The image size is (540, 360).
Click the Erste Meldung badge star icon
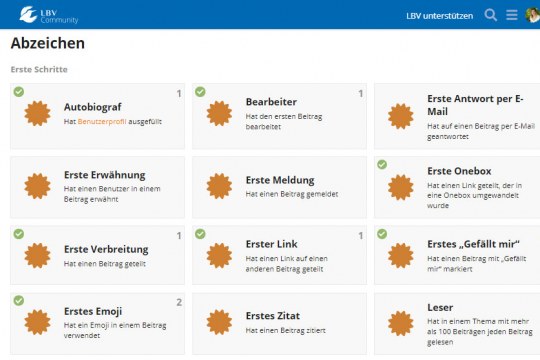(219, 186)
